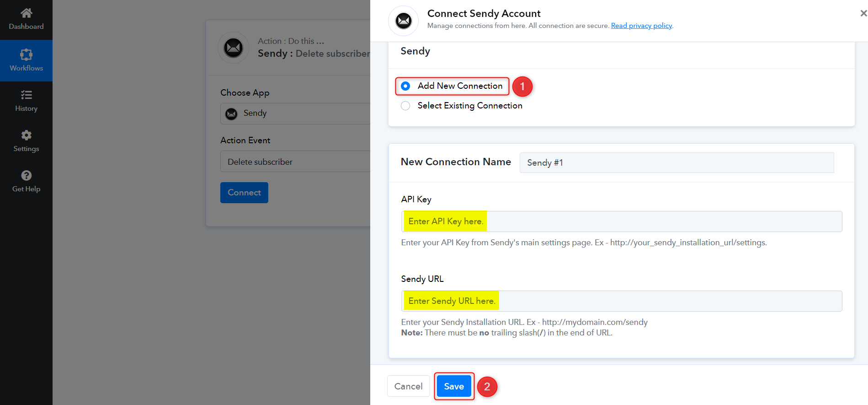The width and height of the screenshot is (868, 405).
Task: Click the 'Action : Do this ...' label
Action: (x=291, y=41)
